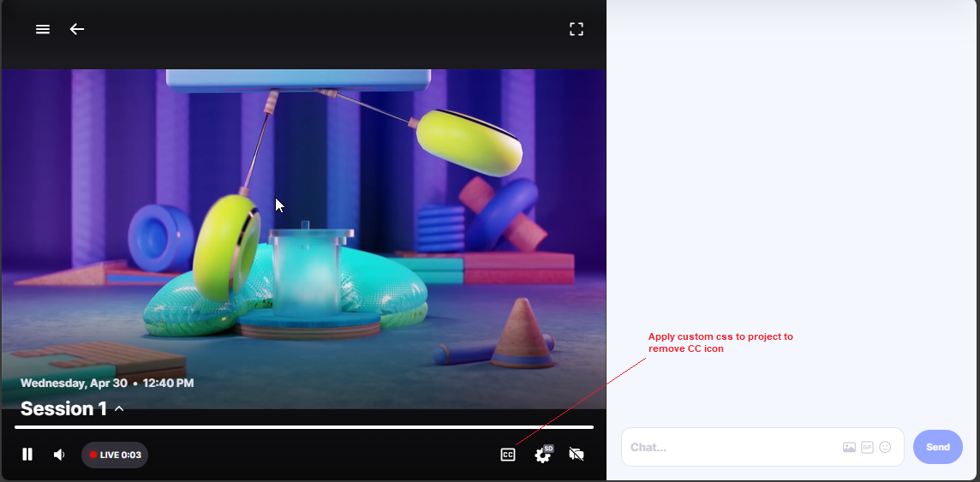Open the hamburger menu
The width and height of the screenshot is (980, 482).
43,29
